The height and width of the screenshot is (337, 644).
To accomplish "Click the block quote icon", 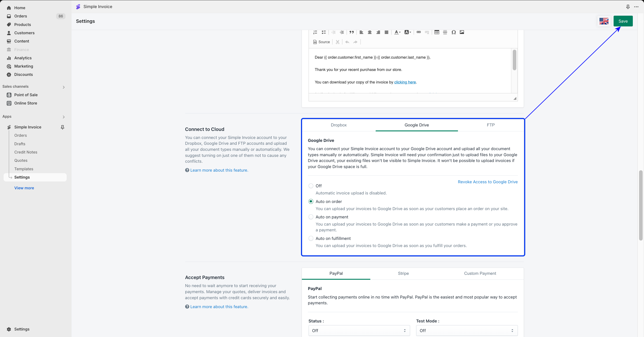I will pyautogui.click(x=352, y=32).
